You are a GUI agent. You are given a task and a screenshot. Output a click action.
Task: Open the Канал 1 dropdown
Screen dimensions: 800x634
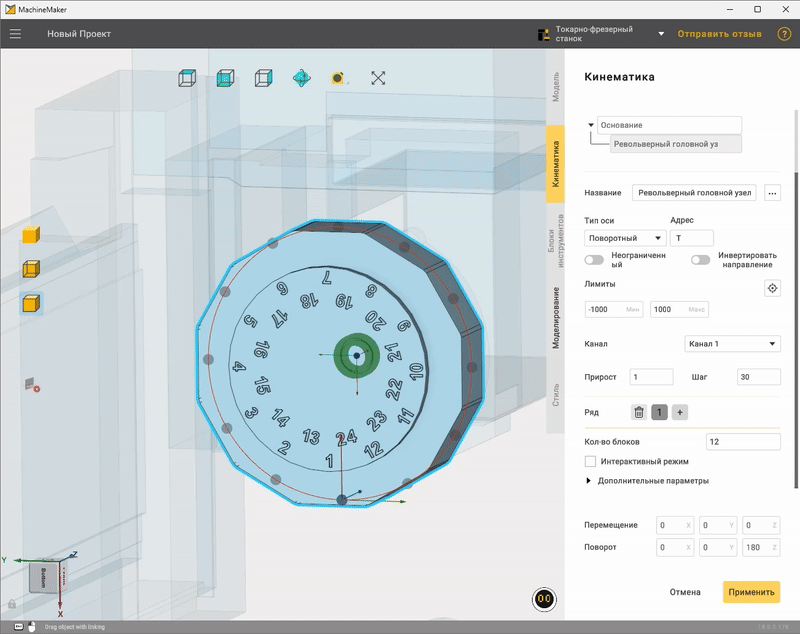[732, 344]
